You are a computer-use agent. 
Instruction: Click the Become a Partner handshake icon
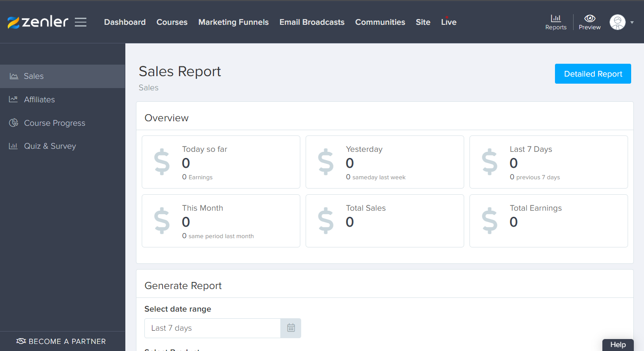pos(21,341)
